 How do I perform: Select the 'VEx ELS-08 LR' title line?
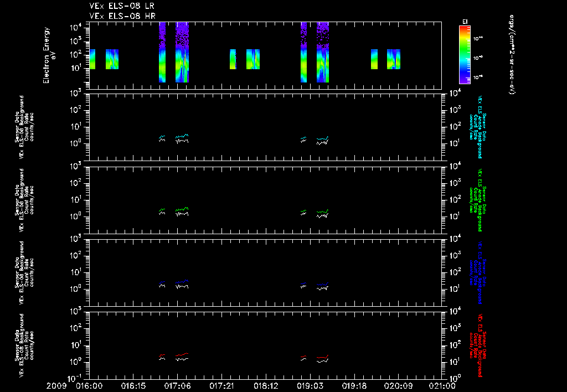[122, 6]
